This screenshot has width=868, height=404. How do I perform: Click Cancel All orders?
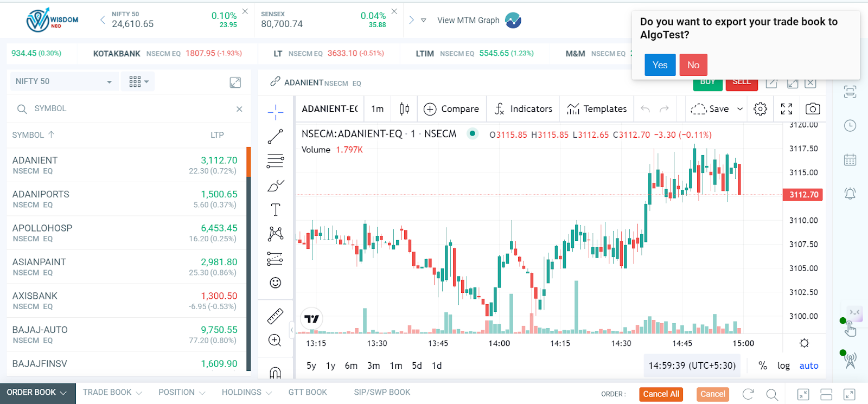click(661, 394)
